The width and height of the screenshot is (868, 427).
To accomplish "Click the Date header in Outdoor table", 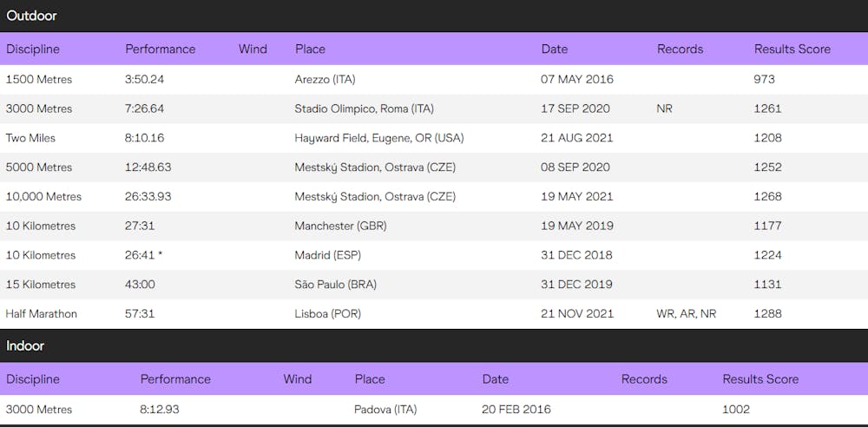I will (x=554, y=49).
